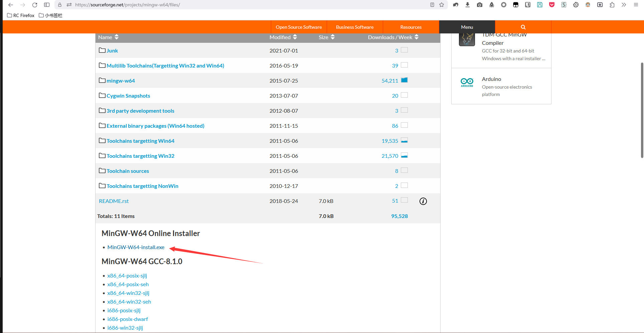Click the undo arrow extension icon
The image size is (644, 333).
click(456, 5)
